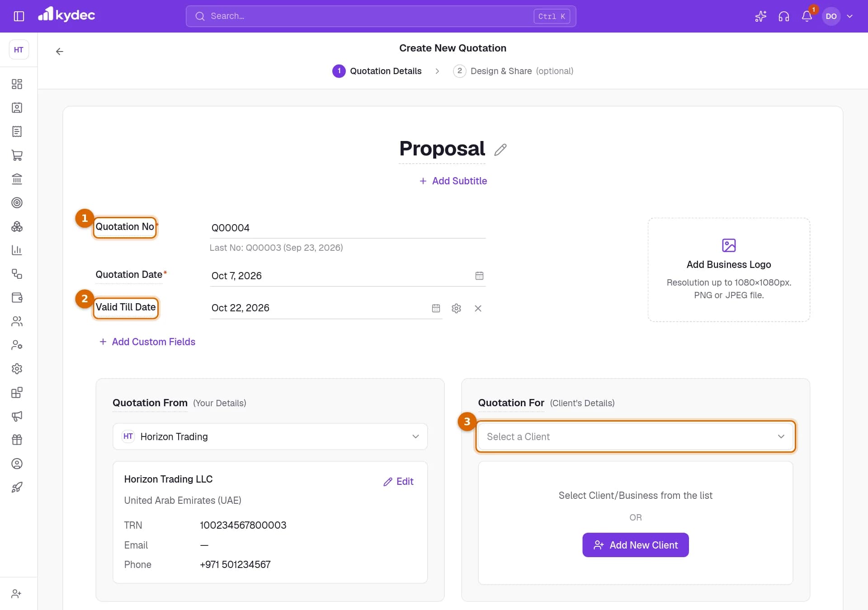The image size is (868, 610).
Task: Expand the DO account menu chevron
Action: tap(849, 16)
